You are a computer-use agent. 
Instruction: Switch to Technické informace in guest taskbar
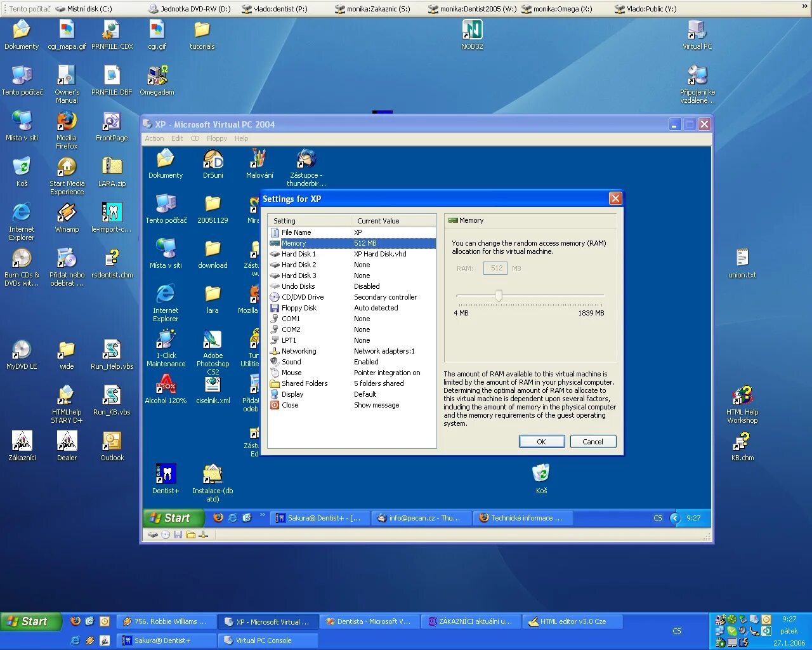click(524, 518)
